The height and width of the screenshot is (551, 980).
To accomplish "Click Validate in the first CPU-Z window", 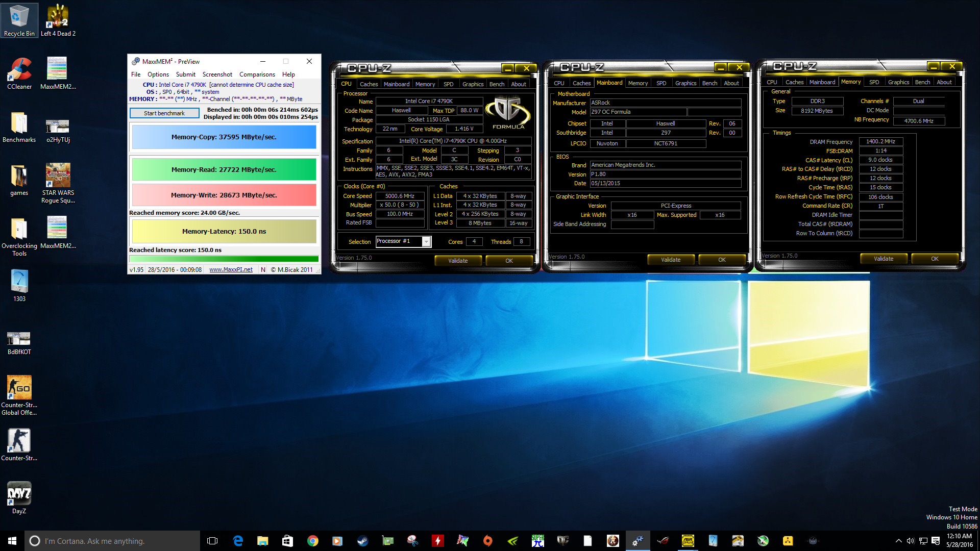I will [x=458, y=261].
